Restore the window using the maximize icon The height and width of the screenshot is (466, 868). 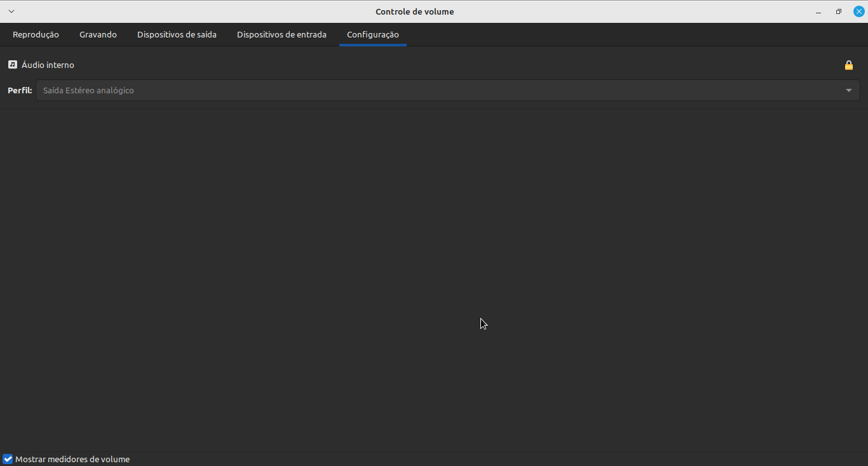[839, 11]
